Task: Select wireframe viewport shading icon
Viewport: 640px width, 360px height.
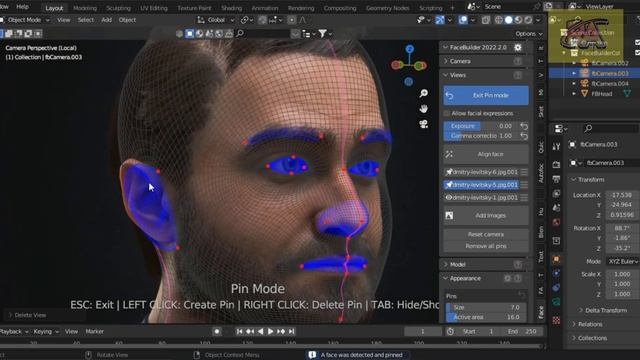Action: (x=499, y=20)
